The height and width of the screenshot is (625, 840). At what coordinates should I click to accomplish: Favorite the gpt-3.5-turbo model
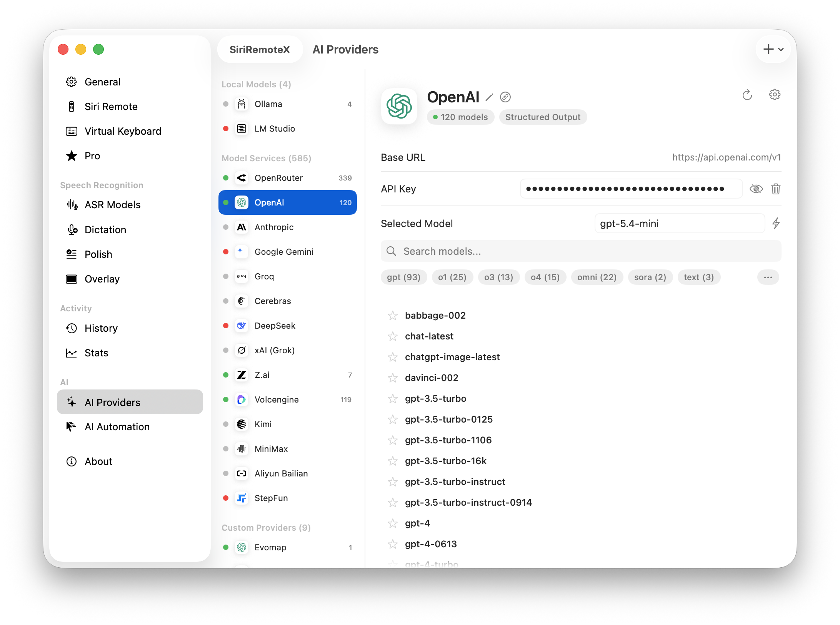point(393,399)
